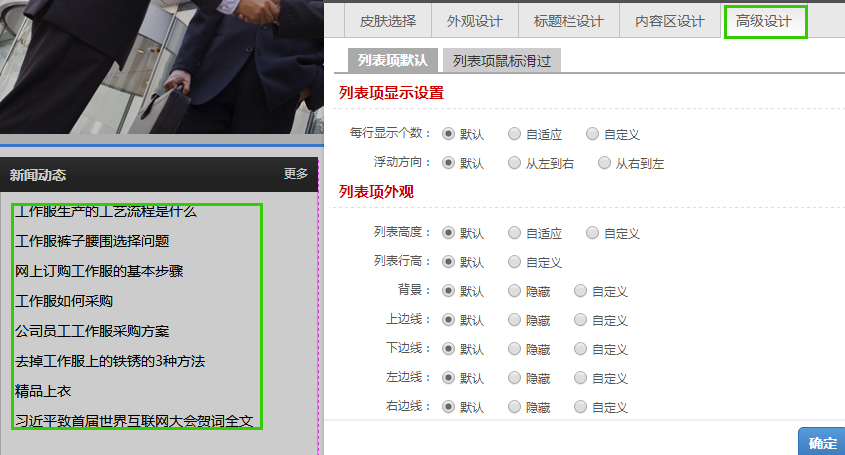Switch to 列表项鼠标滑过 sub-tab
Image resolution: width=845 pixels, height=455 pixels.
pyautogui.click(x=501, y=61)
